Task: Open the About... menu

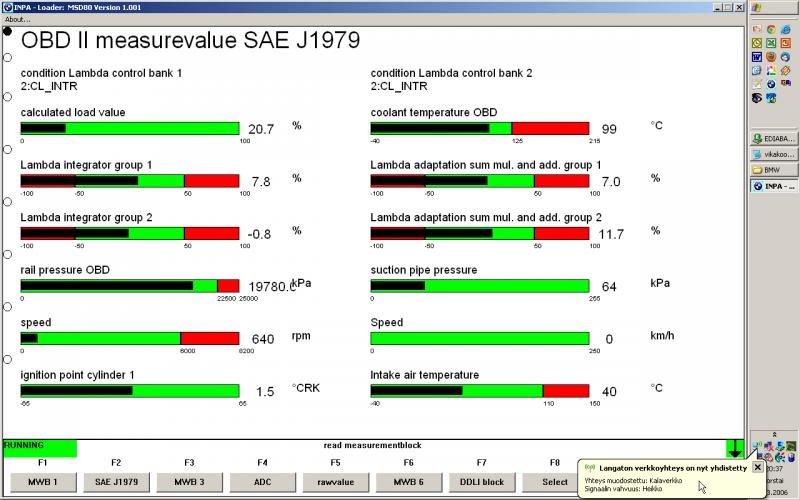Action: [18, 19]
